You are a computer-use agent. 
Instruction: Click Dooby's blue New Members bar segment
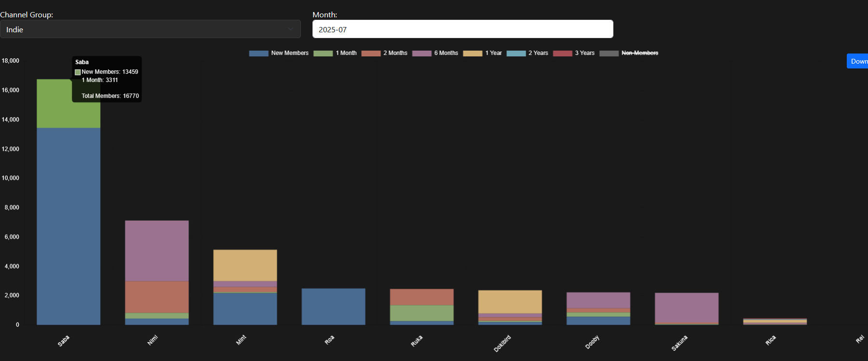click(598, 321)
